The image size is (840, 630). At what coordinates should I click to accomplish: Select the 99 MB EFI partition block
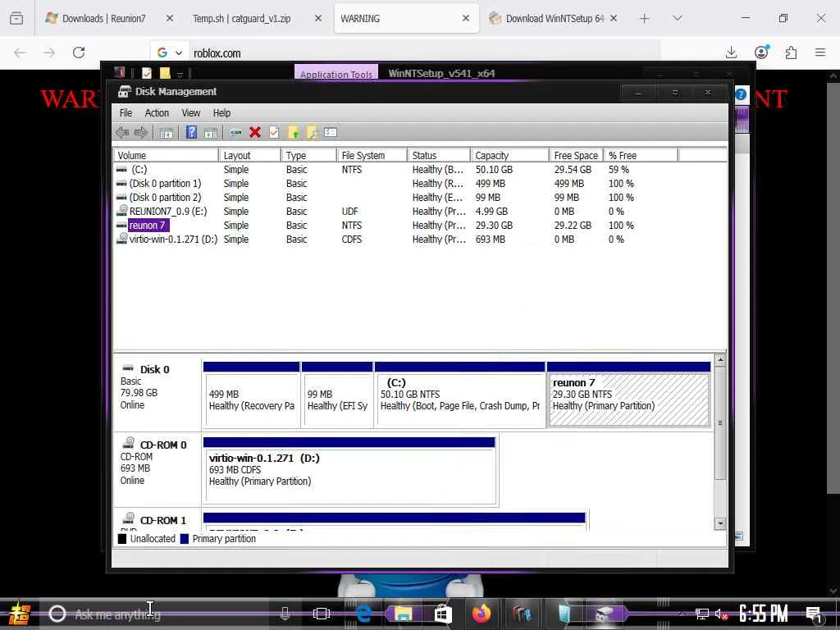pos(337,395)
